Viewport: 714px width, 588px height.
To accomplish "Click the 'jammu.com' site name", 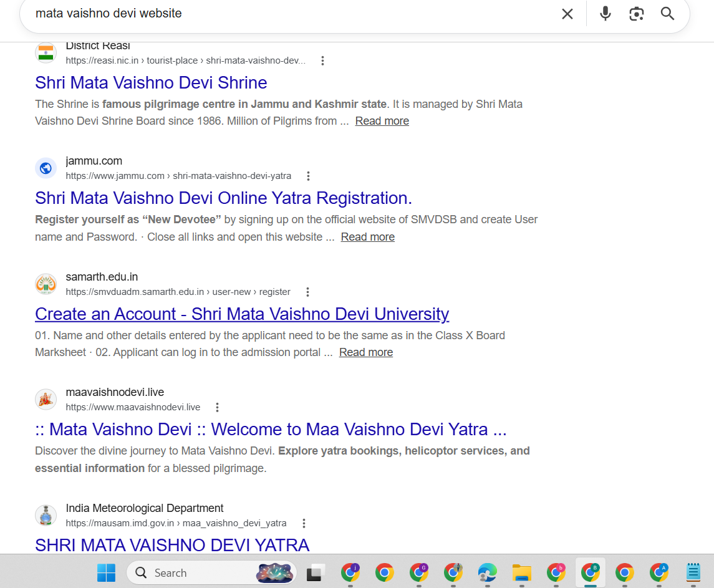I will pyautogui.click(x=94, y=161).
